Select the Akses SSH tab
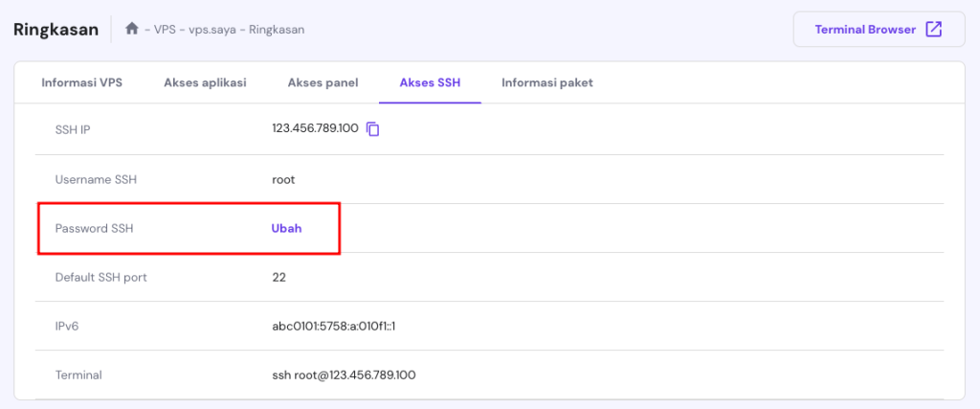 430,82
